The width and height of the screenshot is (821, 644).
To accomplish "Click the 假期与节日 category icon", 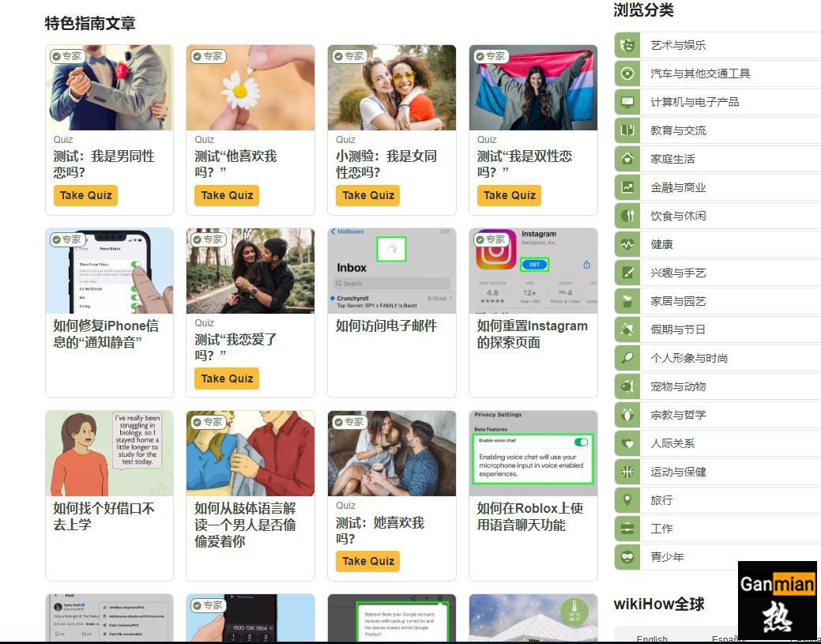I will 627,330.
